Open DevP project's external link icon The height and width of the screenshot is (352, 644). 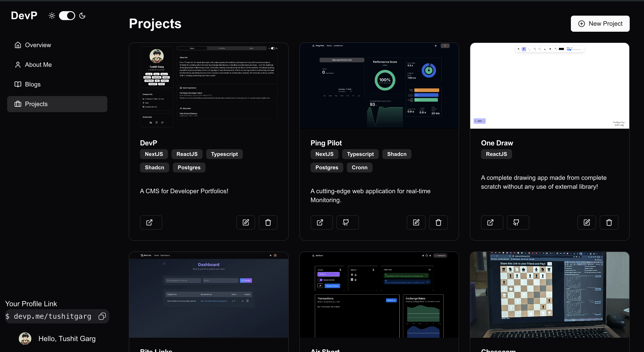(x=151, y=222)
